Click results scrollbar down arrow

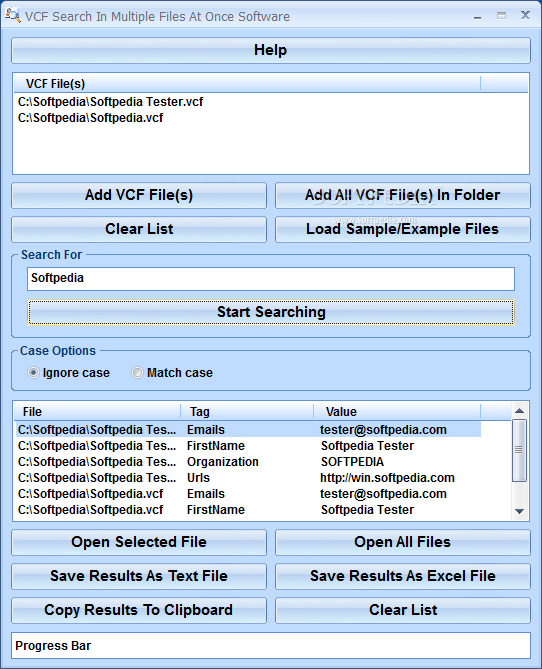tap(519, 511)
